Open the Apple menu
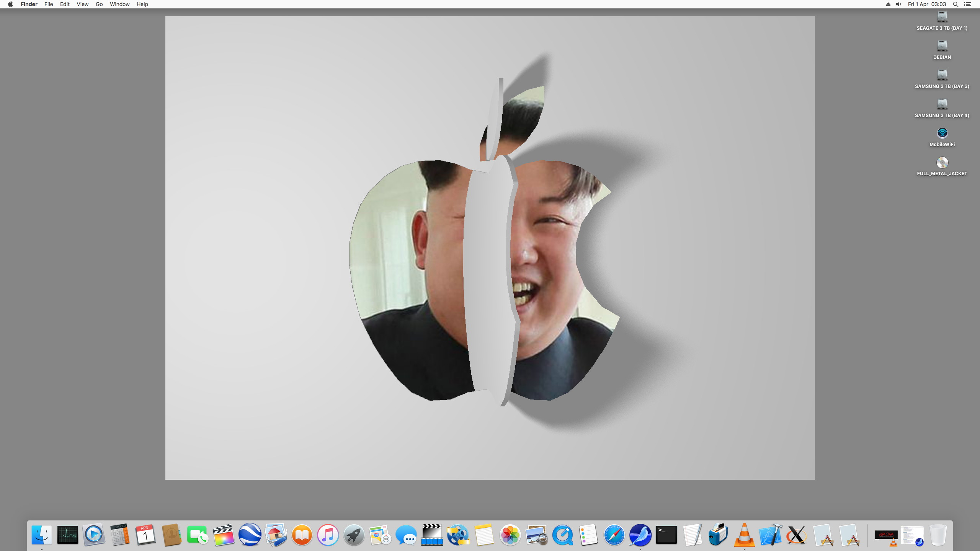The width and height of the screenshot is (980, 551). click(x=10, y=4)
